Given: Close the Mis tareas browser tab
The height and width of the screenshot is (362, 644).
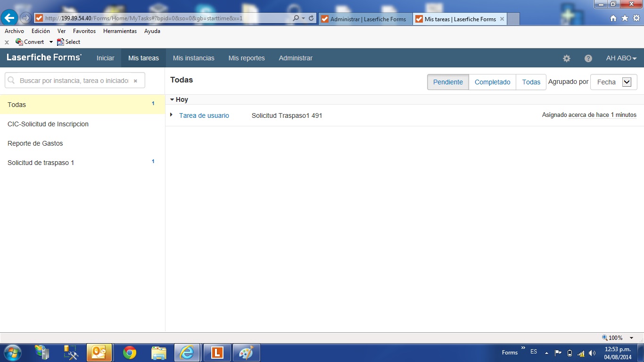Looking at the screenshot, I should pos(502,19).
